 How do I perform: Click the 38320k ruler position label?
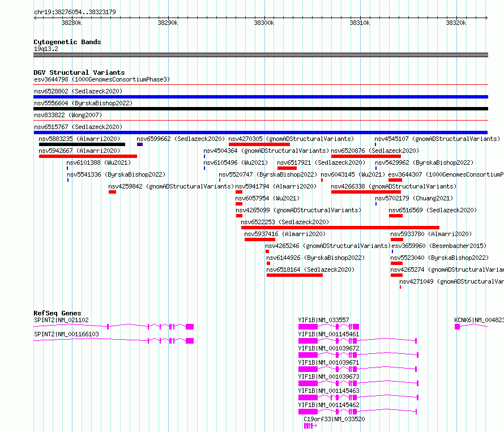coord(456,23)
